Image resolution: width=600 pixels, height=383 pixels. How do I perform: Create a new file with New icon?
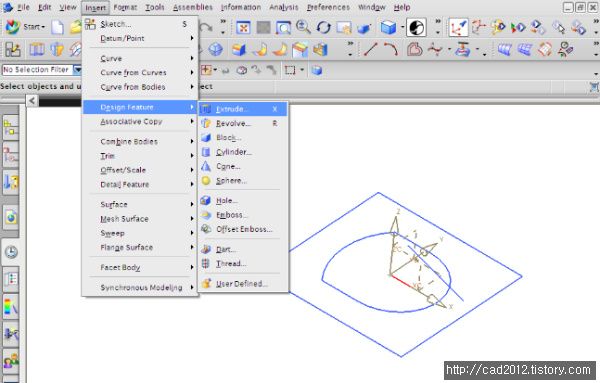click(57, 27)
